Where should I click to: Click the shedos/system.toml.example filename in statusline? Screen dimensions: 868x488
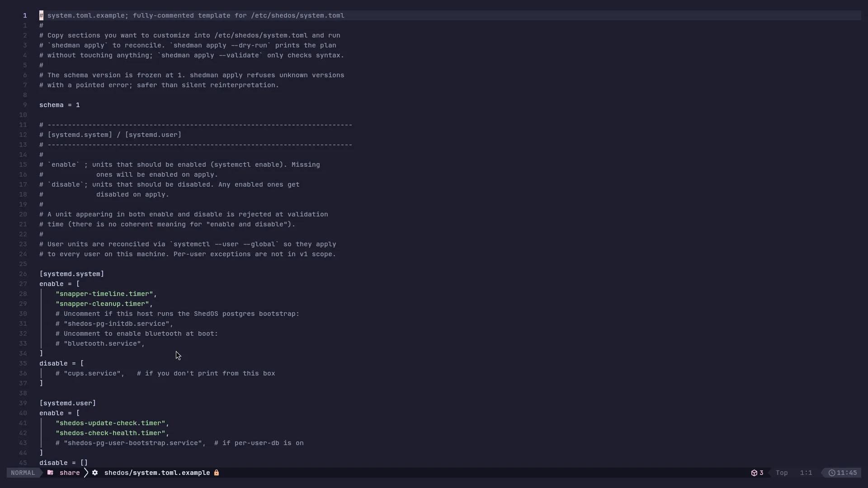pos(157,473)
